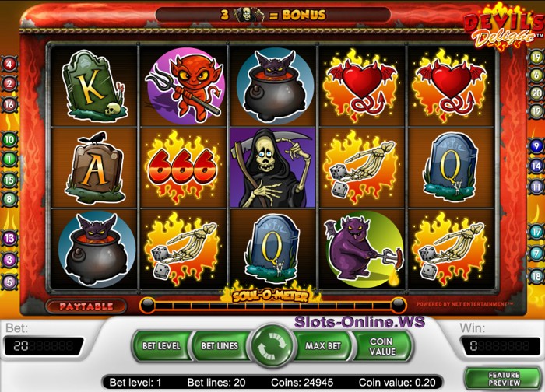Viewport: 545px width, 392px height.
Task: Select payline number 9 blue marker
Action: coord(536,145)
